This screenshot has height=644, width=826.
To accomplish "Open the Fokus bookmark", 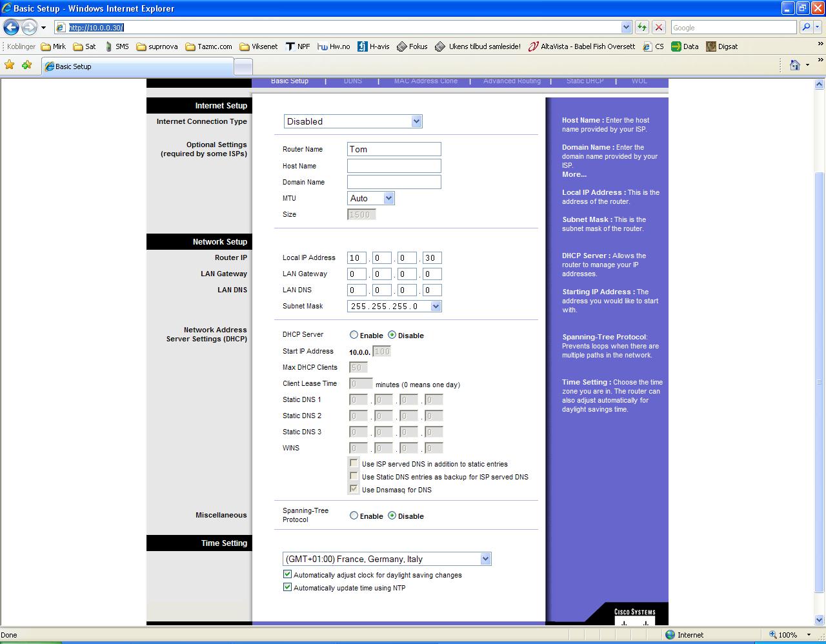I will pos(412,46).
